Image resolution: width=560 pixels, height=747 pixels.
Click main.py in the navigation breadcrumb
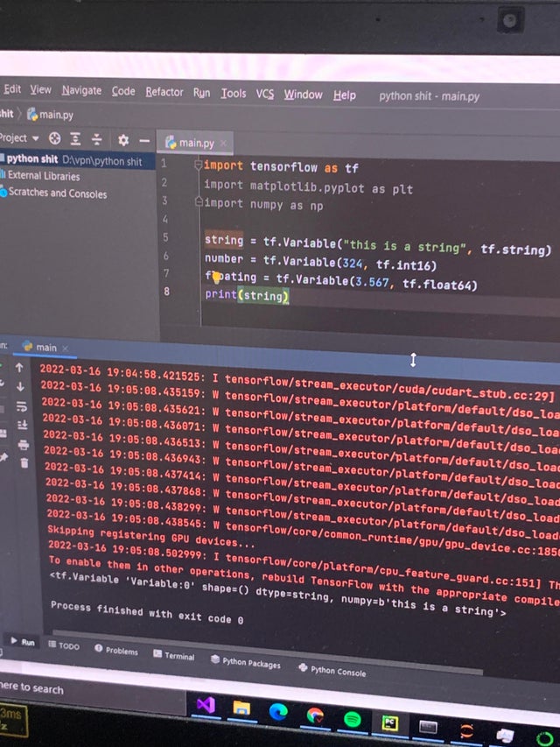(51, 115)
